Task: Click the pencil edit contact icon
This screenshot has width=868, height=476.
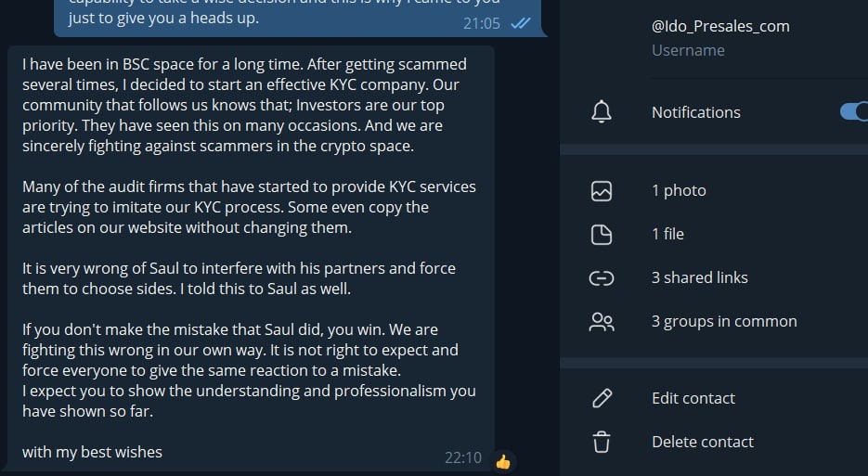Action: 602,399
